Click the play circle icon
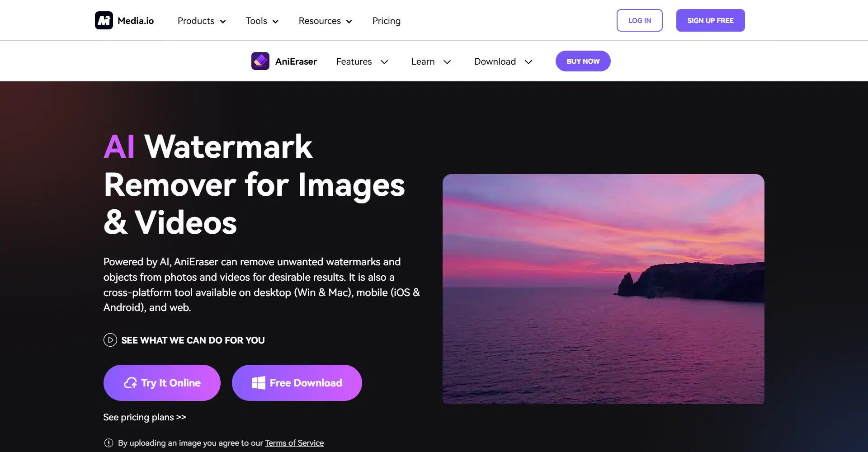This screenshot has height=452, width=868. click(x=110, y=340)
